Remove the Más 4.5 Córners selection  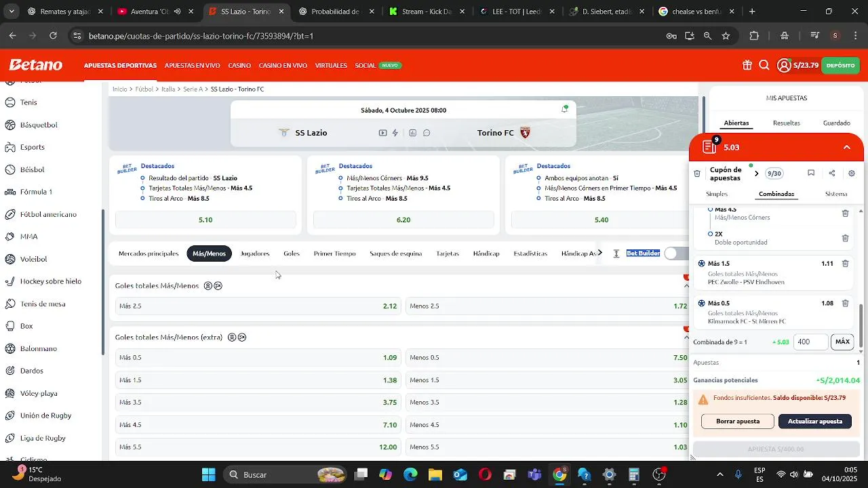pos(845,213)
